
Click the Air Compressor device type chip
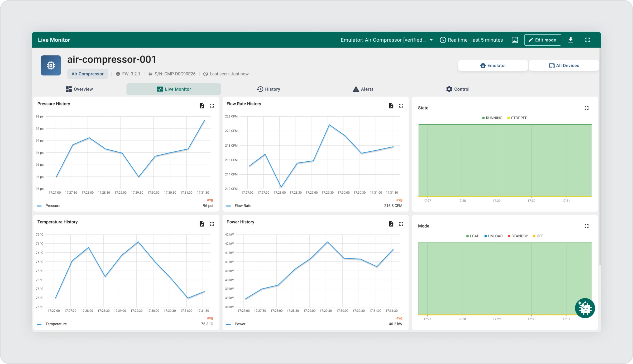coord(87,74)
